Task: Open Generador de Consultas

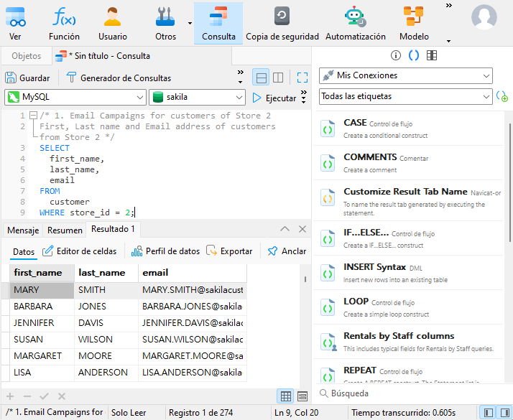Action: 119,78
